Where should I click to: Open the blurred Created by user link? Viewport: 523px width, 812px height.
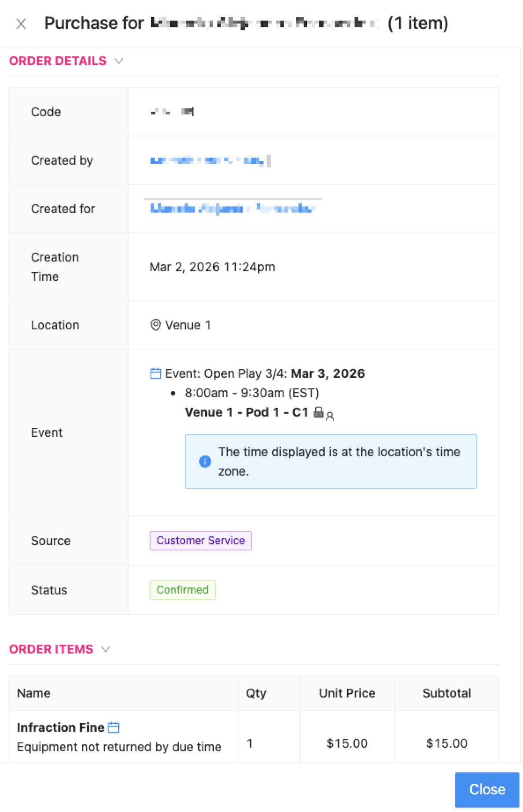[210, 160]
